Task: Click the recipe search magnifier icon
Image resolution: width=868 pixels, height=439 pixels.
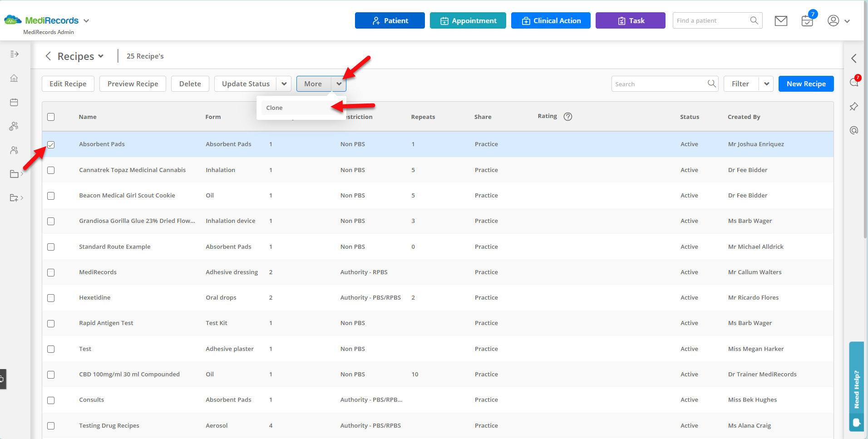Action: pyautogui.click(x=711, y=84)
